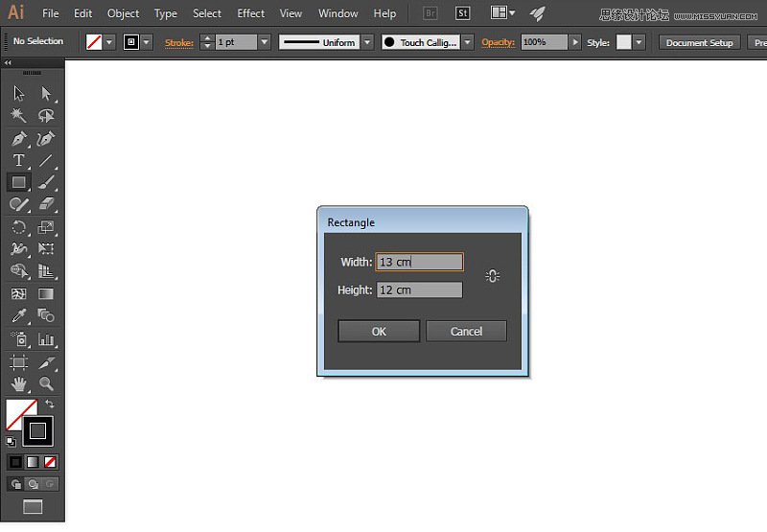Viewport: 767px width, 532px height.
Task: Reset default fill and stroke
Action: [11, 442]
